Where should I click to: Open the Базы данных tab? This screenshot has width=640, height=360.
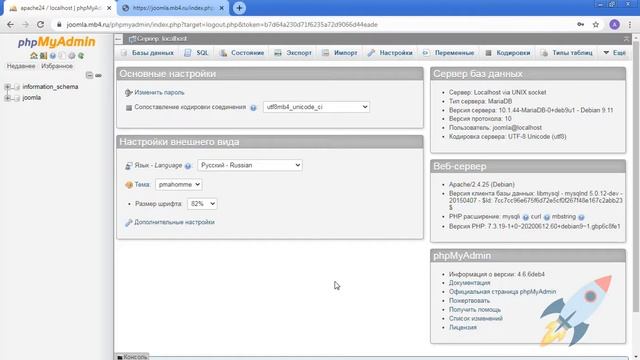tap(148, 53)
